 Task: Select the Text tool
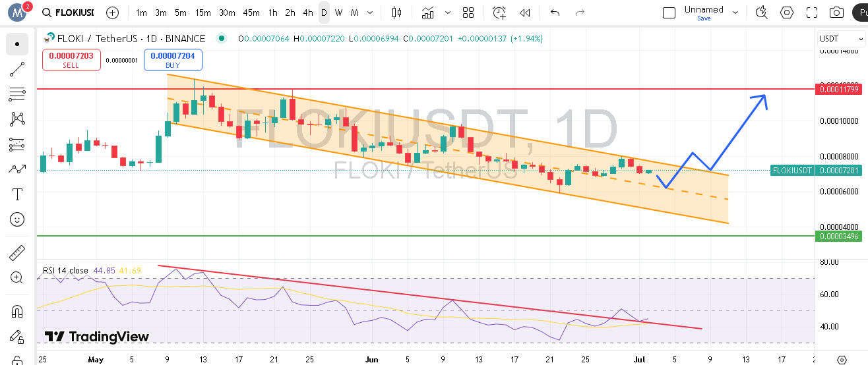(17, 194)
